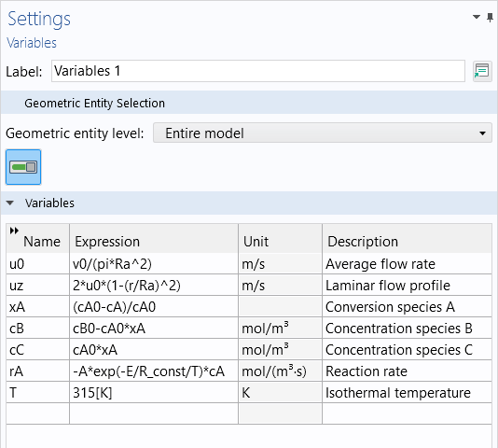Select unit m/s in the u0 row
Screen dimensions: 498x448
[280, 264]
